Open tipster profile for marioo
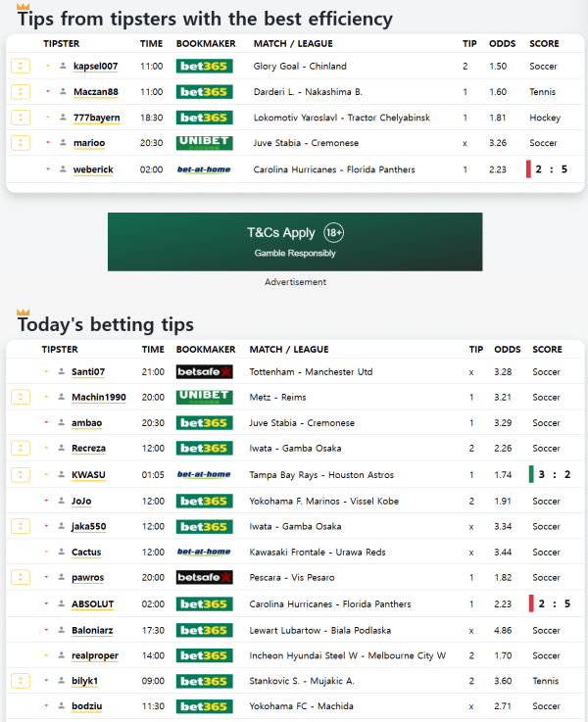This screenshot has height=722, width=588. coord(87,143)
